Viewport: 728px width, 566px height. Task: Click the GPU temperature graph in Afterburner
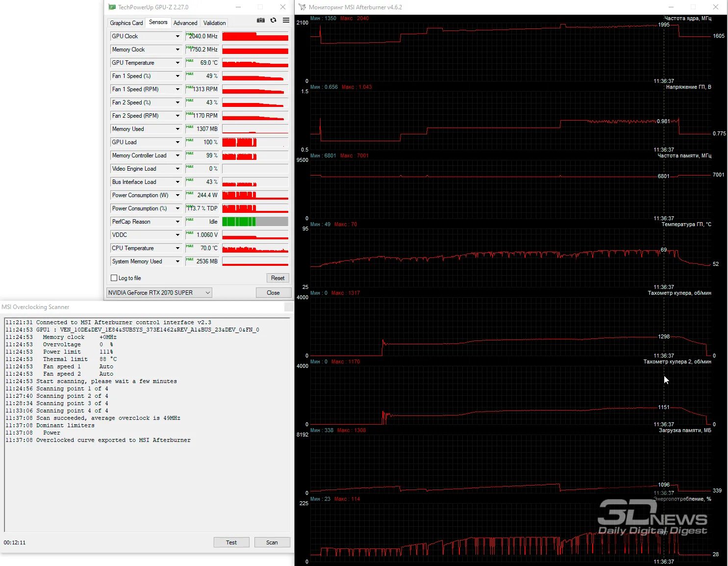coord(510,257)
